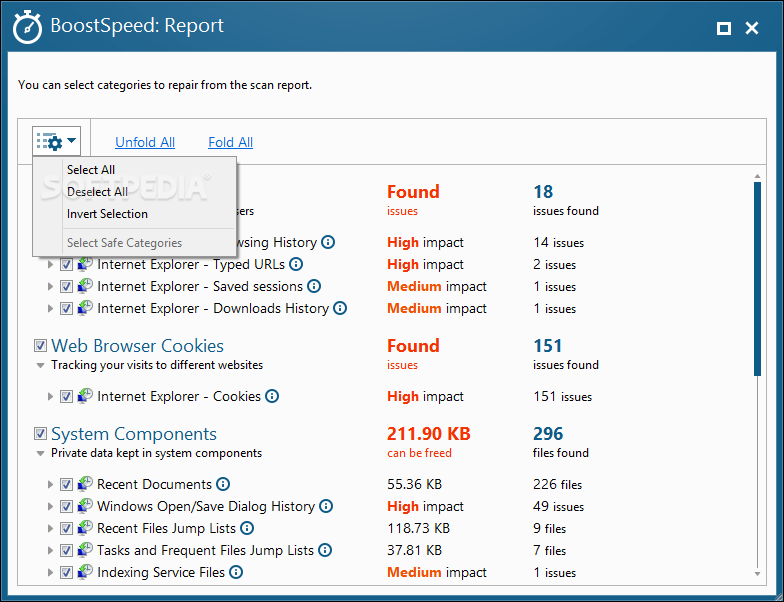This screenshot has height=602, width=784.
Task: Click the Windows Open/Save Dialog History row icon
Action: [x=85, y=506]
